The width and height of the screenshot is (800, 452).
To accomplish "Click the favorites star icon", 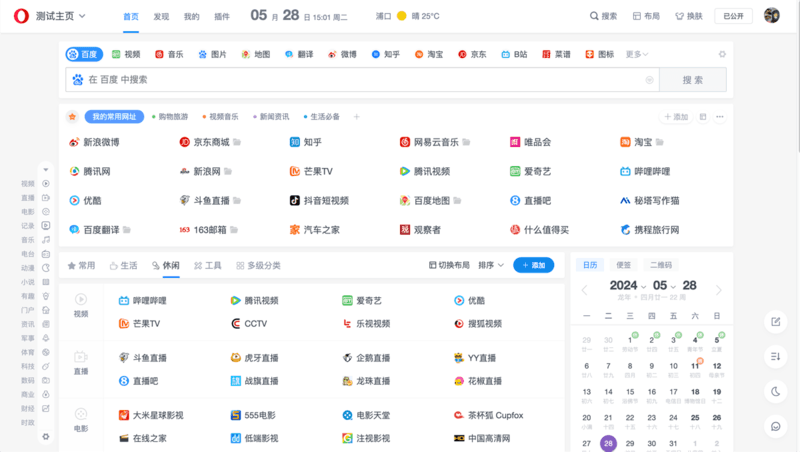I will pos(72,117).
